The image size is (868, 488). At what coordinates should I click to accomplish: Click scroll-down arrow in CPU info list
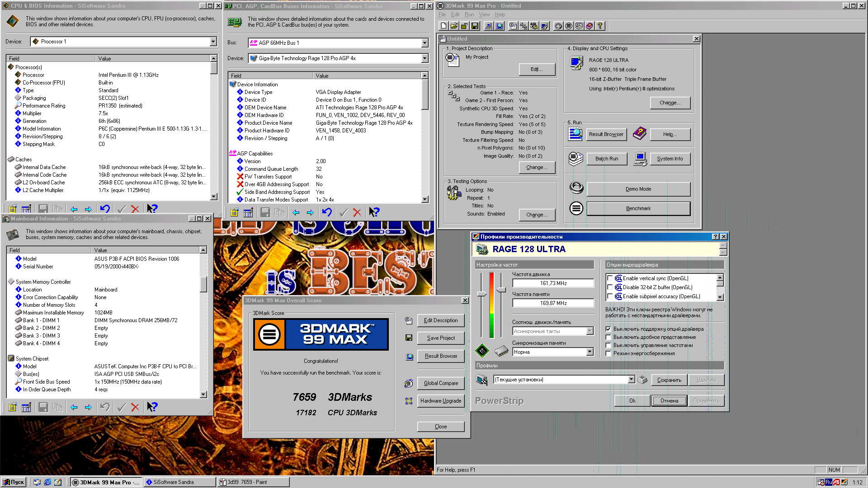pyautogui.click(x=213, y=197)
